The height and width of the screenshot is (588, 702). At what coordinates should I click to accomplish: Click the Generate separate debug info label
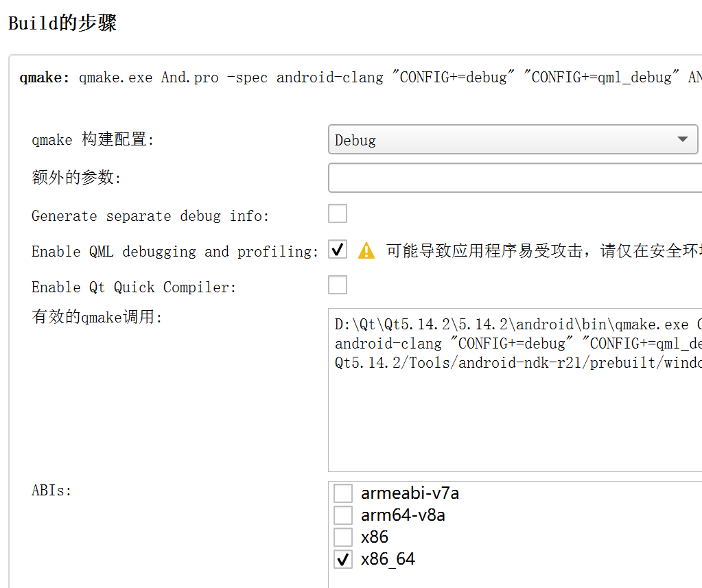(x=150, y=216)
